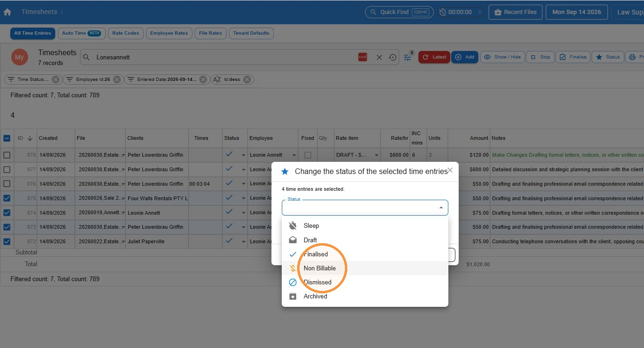Choose Archived status option
The width and height of the screenshot is (644, 348).
pos(365,296)
